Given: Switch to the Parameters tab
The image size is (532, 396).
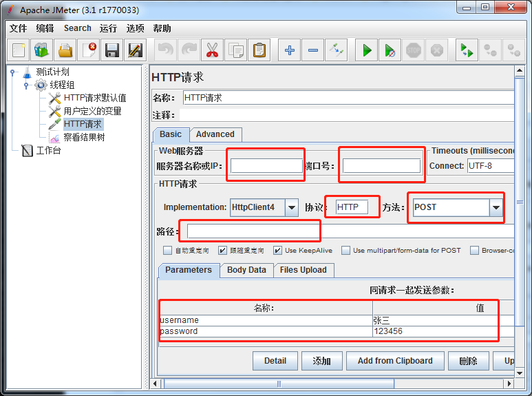Looking at the screenshot, I should (189, 270).
